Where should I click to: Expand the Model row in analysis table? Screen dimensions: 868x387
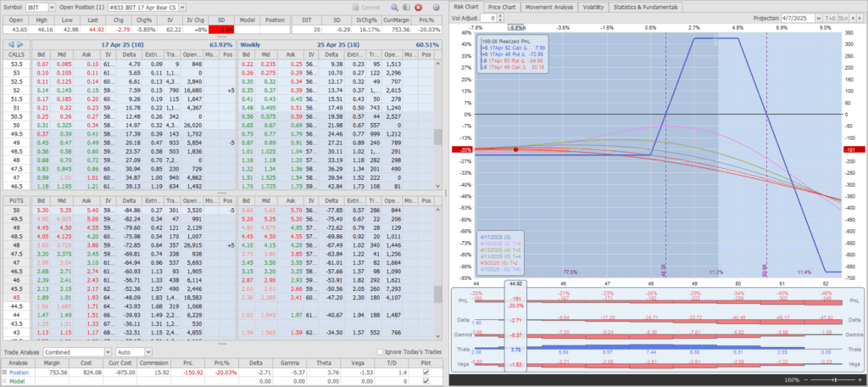pyautogui.click(x=4, y=381)
